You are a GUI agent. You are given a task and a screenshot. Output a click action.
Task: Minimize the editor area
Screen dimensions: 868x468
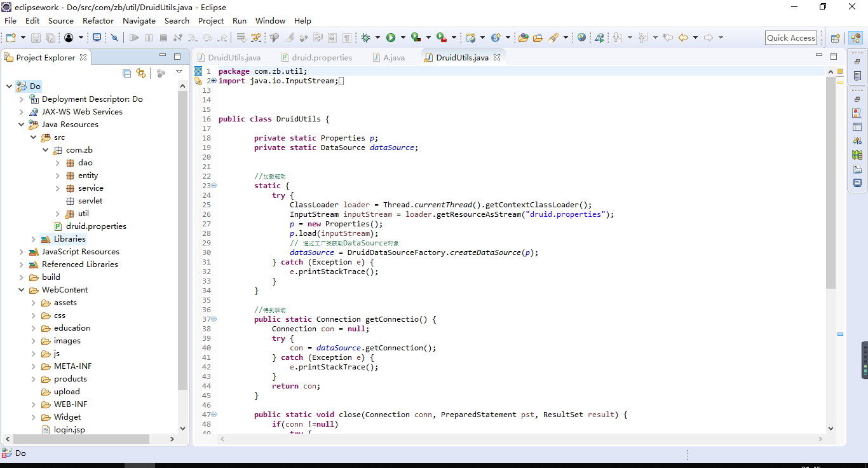[819, 56]
